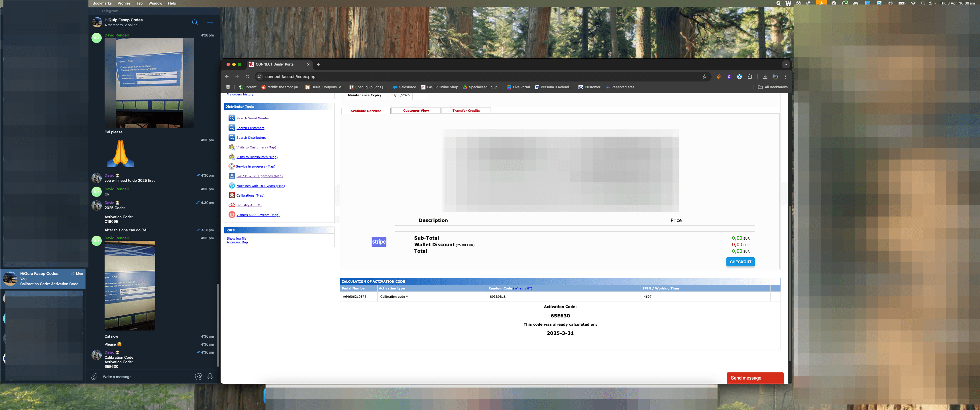Open the All Bookmarks folder
This screenshot has height=410, width=980.
pos(773,87)
